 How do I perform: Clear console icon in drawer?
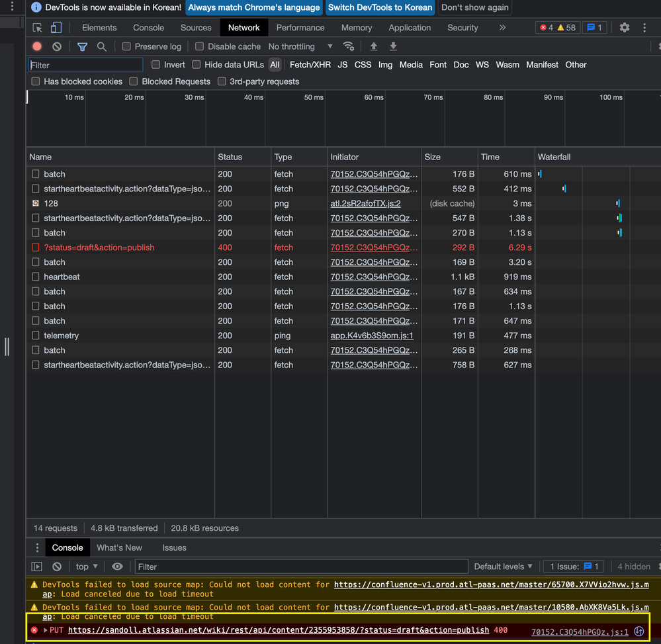click(57, 567)
